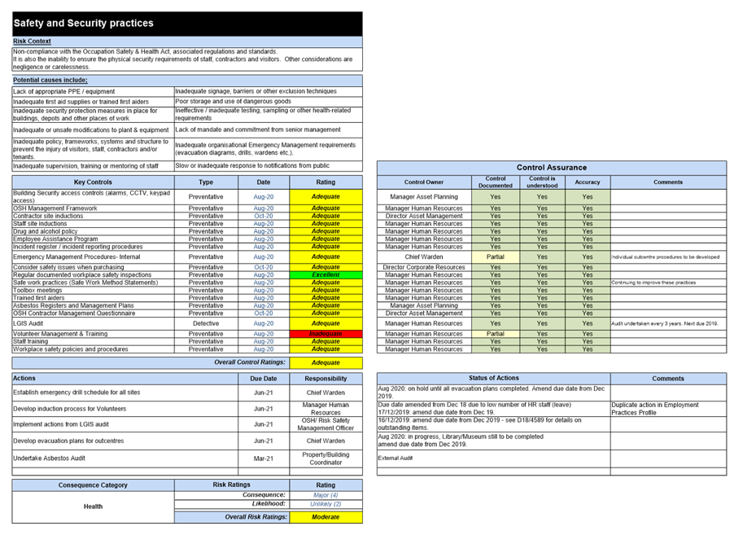Image resolution: width=756 pixels, height=535 pixels.
Task: Click the 'Control Owner' column header
Action: tap(424, 182)
